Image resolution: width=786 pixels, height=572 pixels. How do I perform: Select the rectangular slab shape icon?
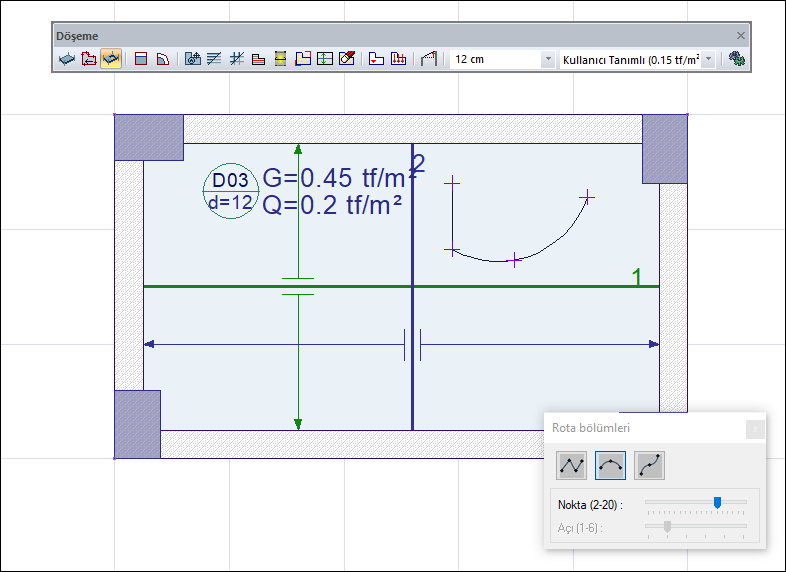[x=141, y=60]
